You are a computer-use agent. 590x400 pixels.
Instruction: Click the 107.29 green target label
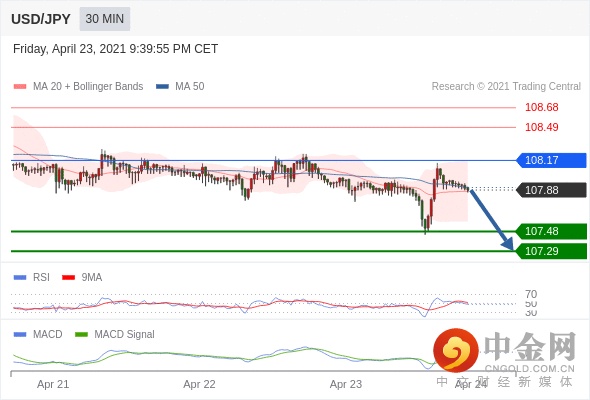[551, 251]
